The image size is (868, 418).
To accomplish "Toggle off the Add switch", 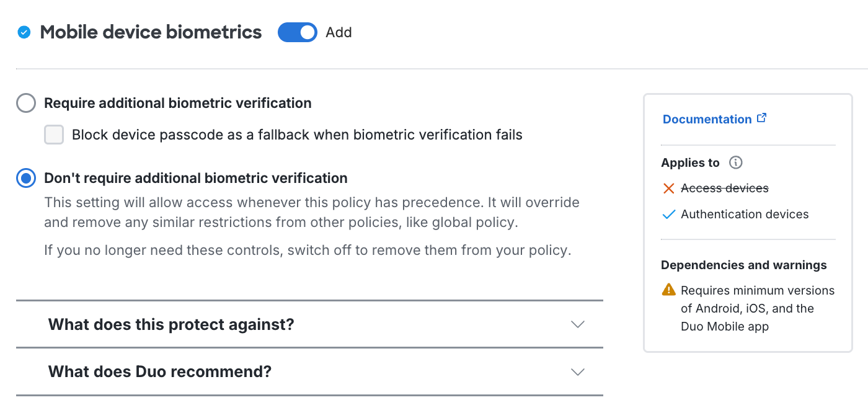I will point(298,32).
